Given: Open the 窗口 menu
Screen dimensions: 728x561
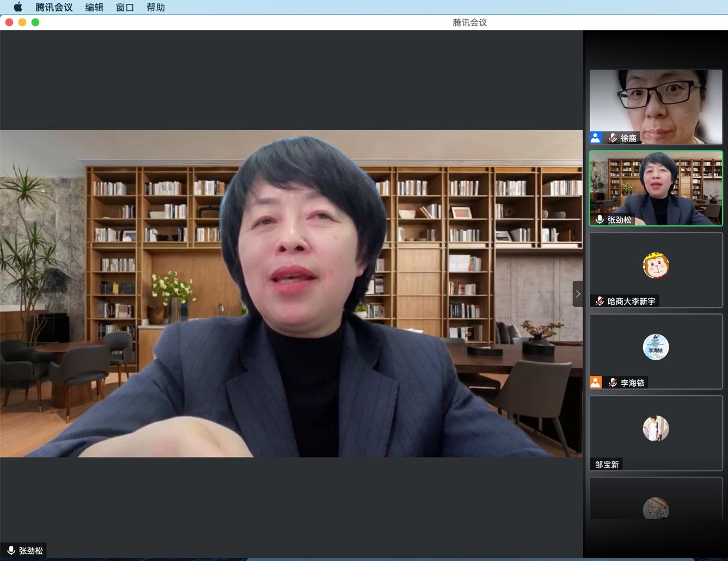Looking at the screenshot, I should [x=125, y=7].
